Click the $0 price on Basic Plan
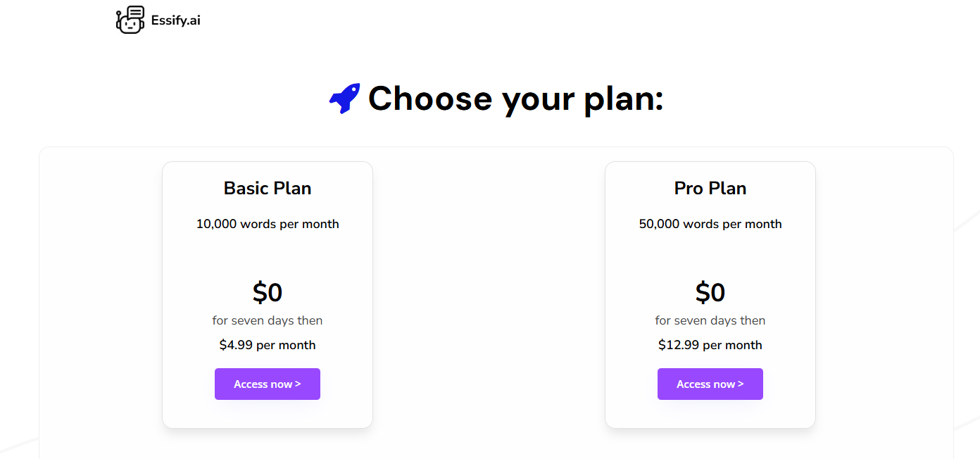The width and height of the screenshot is (980, 459). tap(268, 291)
